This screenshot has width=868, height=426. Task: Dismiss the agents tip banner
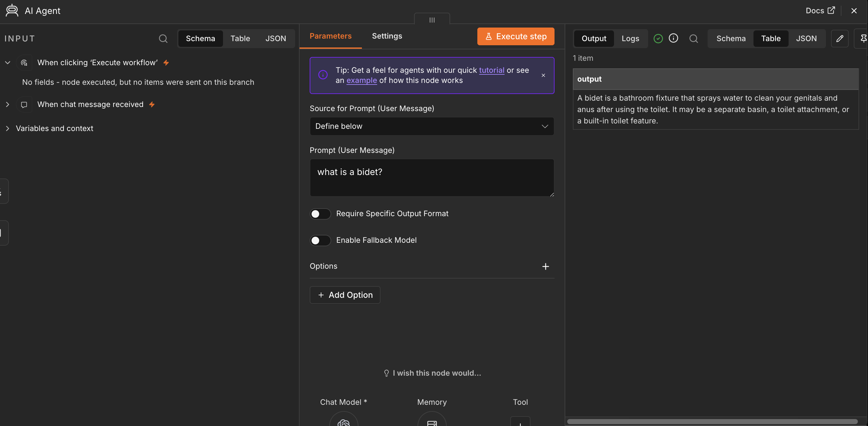543,75
